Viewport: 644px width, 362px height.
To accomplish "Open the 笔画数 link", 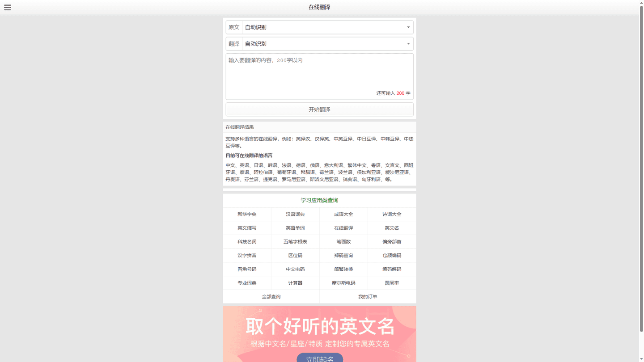I will [343, 242].
